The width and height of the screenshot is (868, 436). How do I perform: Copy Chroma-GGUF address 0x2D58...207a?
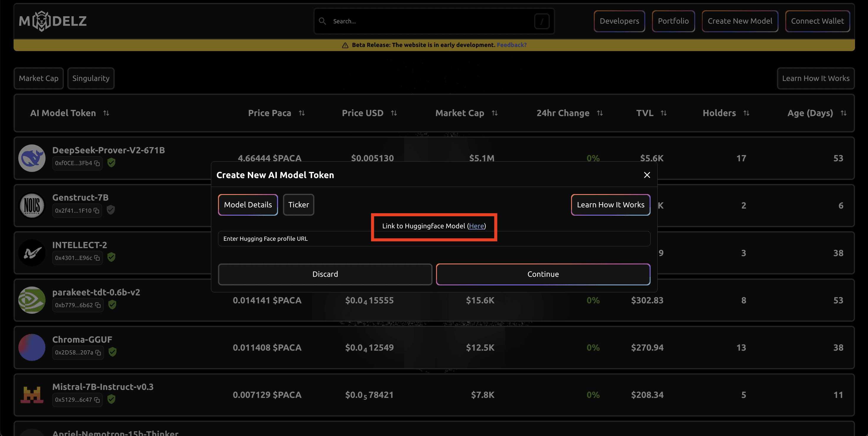tap(98, 352)
